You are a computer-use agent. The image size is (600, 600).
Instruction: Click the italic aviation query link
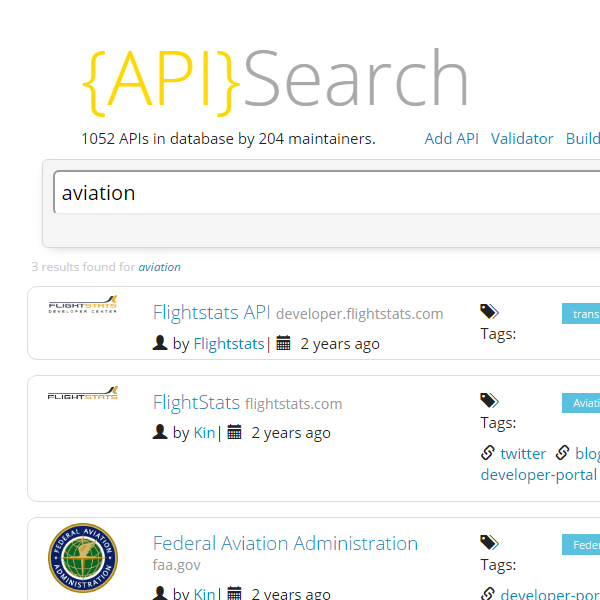[160, 267]
